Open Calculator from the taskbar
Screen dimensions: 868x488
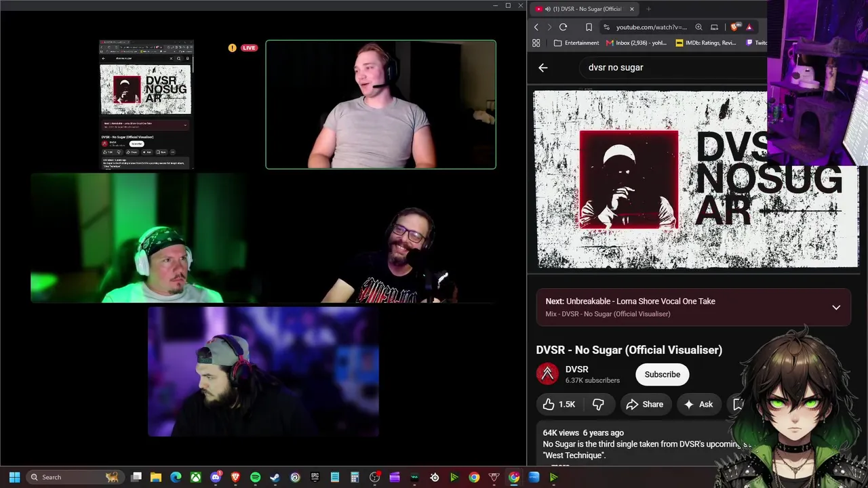(355, 477)
